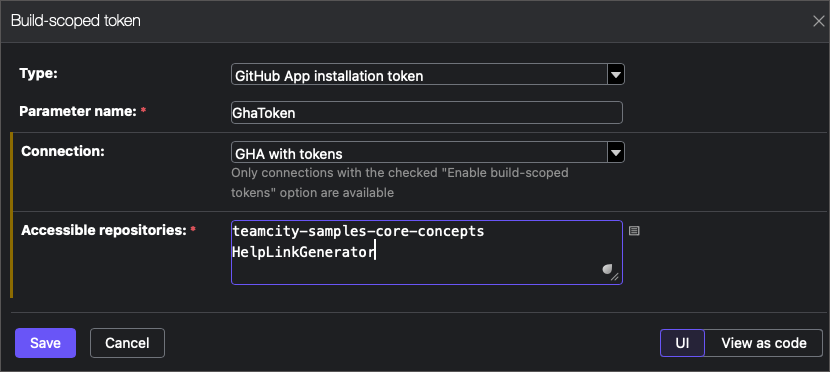Click the leaf-shaped extension icon in the textarea
This screenshot has width=830, height=372.
607,269
